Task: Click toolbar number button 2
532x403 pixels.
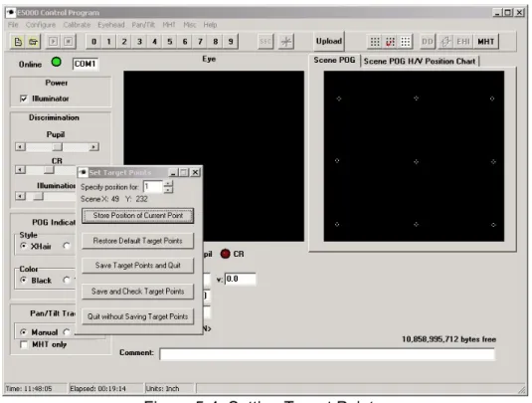Action: point(124,42)
